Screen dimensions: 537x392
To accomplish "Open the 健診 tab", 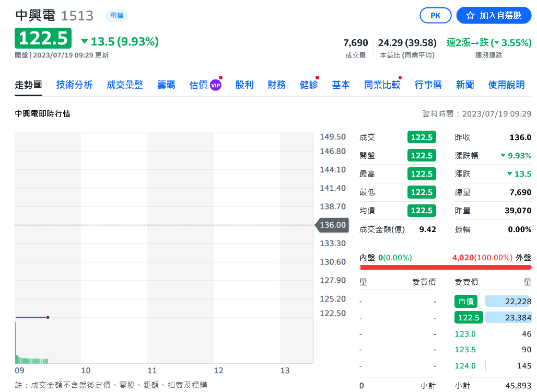I will point(308,85).
